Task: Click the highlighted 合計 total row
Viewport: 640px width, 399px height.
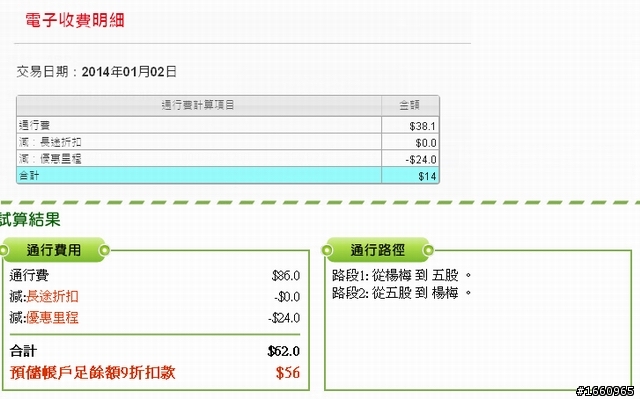Action: point(228,175)
